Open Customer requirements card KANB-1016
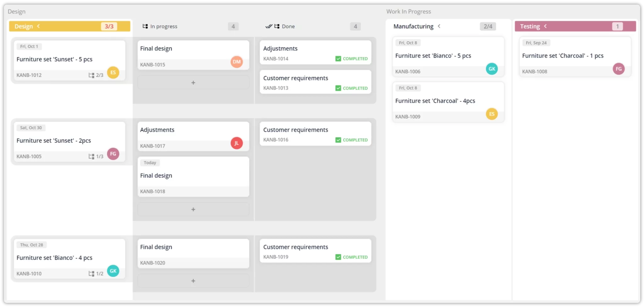The image size is (644, 307). click(315, 134)
